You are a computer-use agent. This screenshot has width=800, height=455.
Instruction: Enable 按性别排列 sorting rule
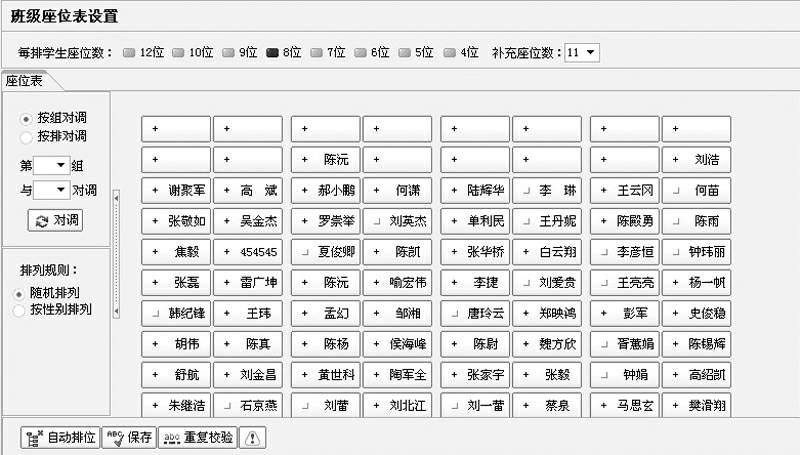pyautogui.click(x=21, y=310)
